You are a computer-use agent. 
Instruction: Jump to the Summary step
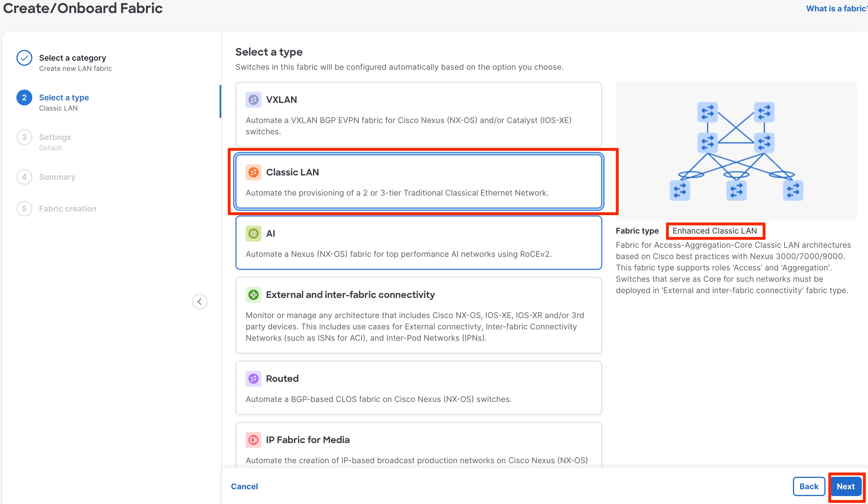[57, 177]
